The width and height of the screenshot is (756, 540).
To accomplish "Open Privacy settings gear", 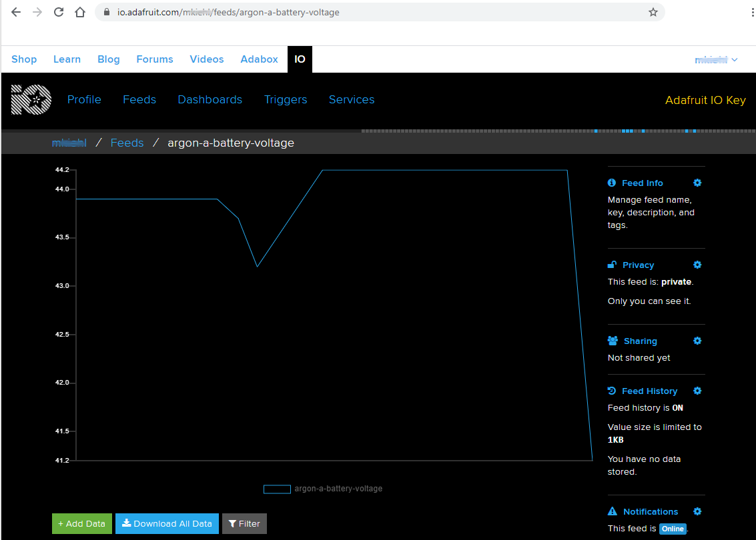I will [x=697, y=265].
